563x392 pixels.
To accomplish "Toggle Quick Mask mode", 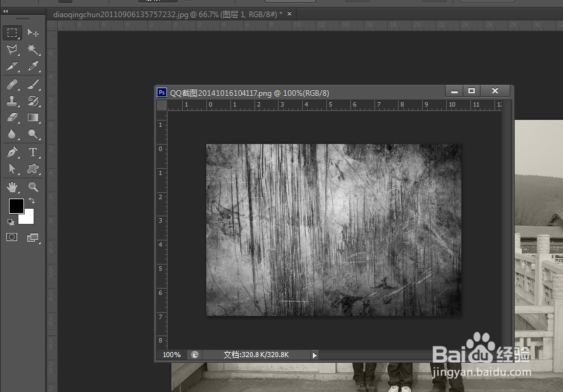I will pos(12,237).
